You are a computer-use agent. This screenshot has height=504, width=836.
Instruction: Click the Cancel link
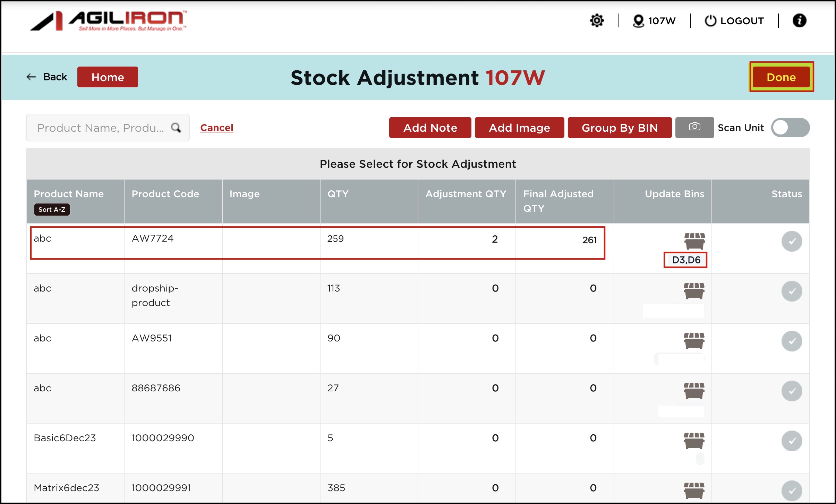coord(216,128)
